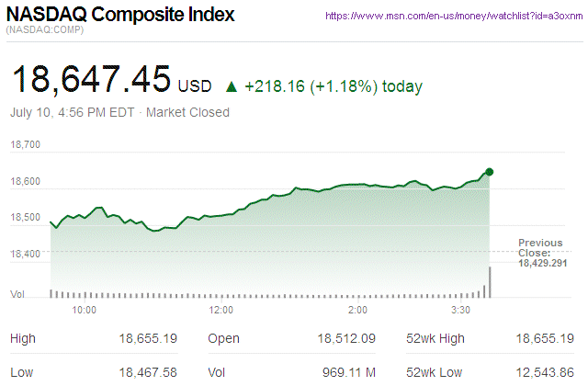The image size is (588, 386).
Task: Click the Vol label beside the volume bars
Action: click(x=17, y=294)
